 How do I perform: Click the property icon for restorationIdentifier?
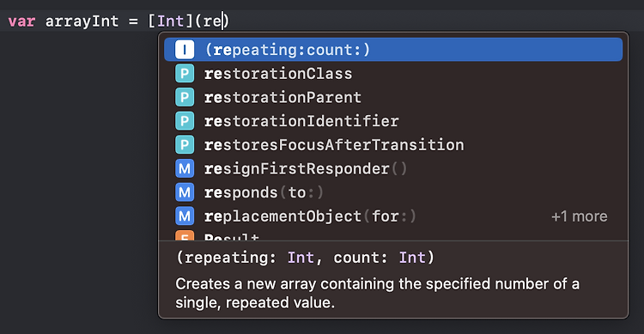(185, 121)
